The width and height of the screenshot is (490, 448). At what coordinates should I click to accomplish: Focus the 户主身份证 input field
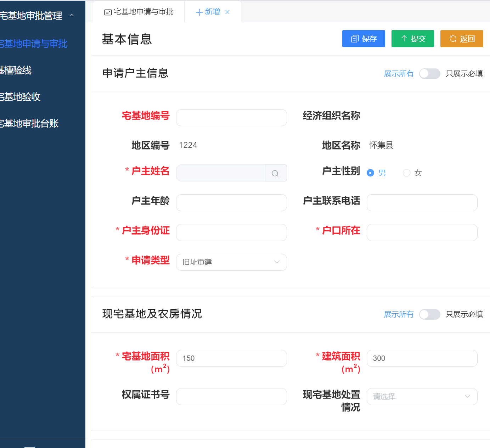(231, 233)
